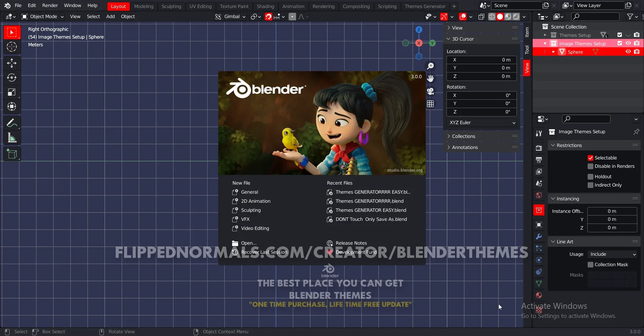Open the Material properties sphere icon
644x336 pixels.
pyautogui.click(x=539, y=295)
